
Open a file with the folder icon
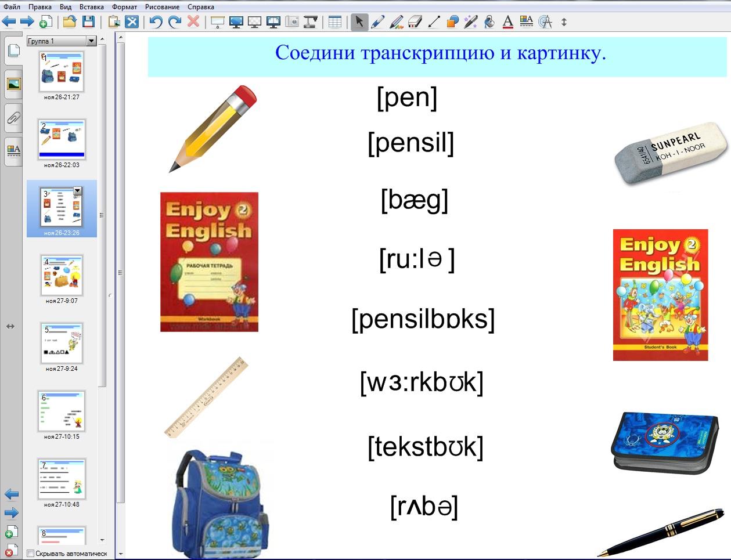(70, 22)
